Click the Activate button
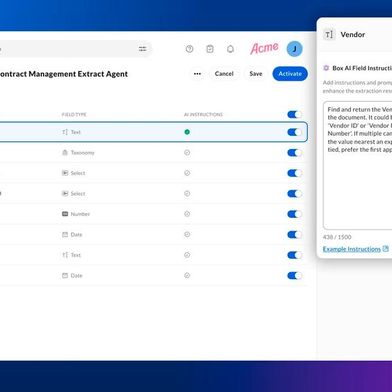392x392 pixels. 290,74
